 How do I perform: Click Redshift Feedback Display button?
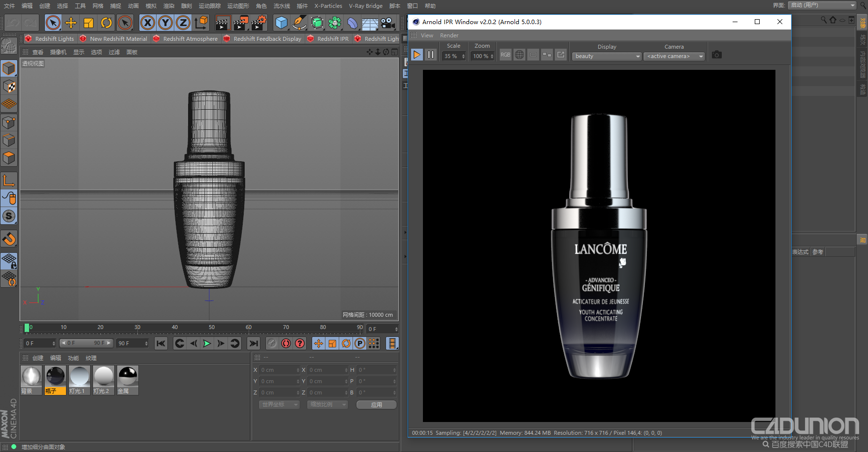point(262,38)
